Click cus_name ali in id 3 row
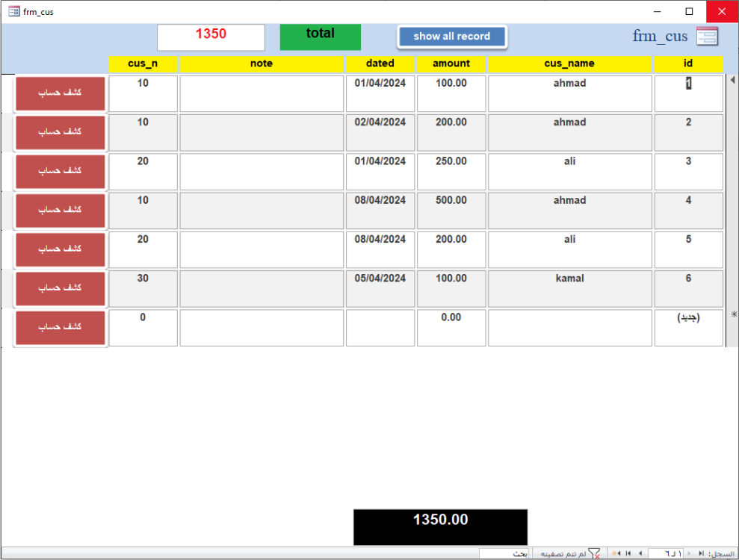 click(x=570, y=172)
